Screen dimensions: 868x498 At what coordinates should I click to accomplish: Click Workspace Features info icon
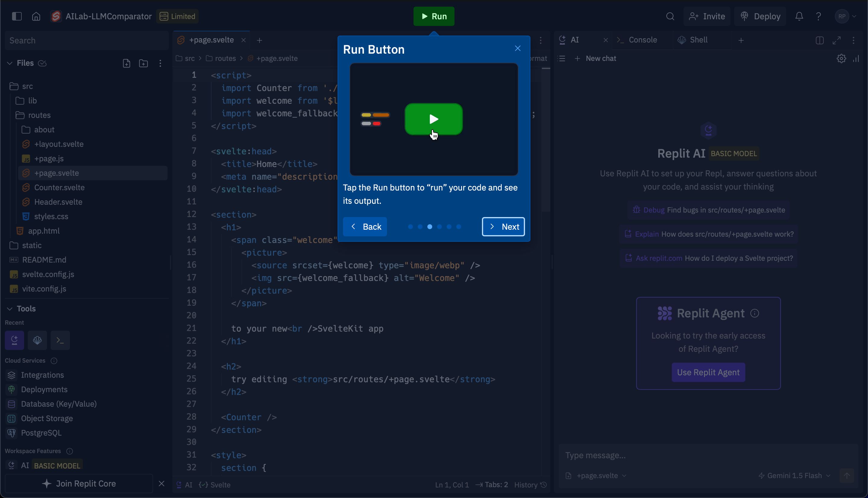tap(69, 451)
